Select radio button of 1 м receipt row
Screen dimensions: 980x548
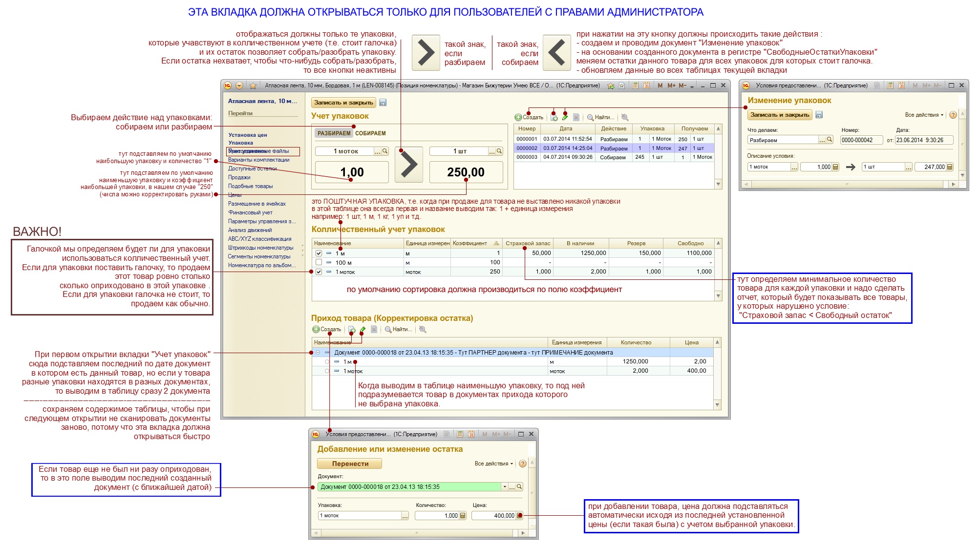(327, 362)
